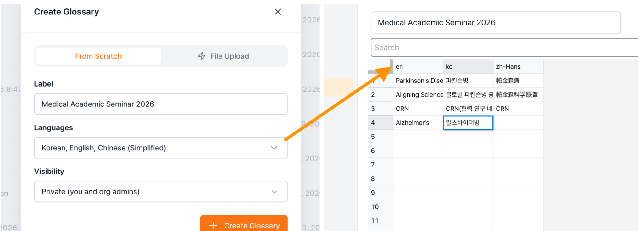Click the glossary title field on right
Viewport: 644px width, 231px height.
point(496,23)
